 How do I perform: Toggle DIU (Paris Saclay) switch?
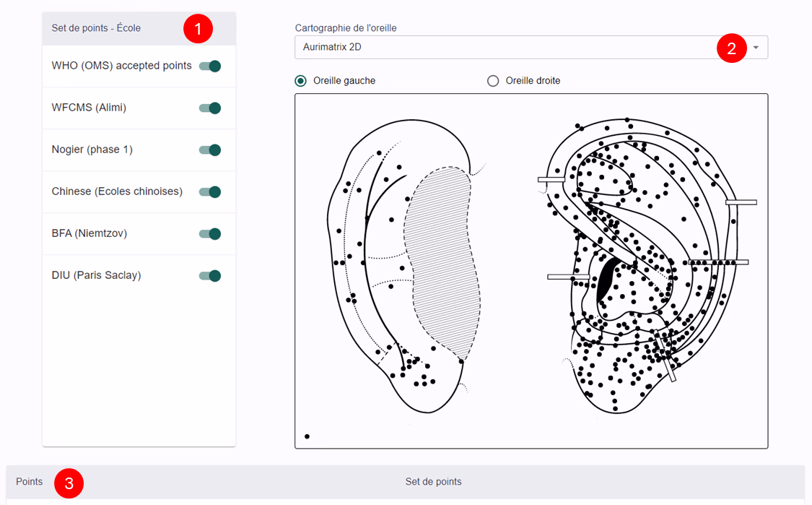point(210,276)
